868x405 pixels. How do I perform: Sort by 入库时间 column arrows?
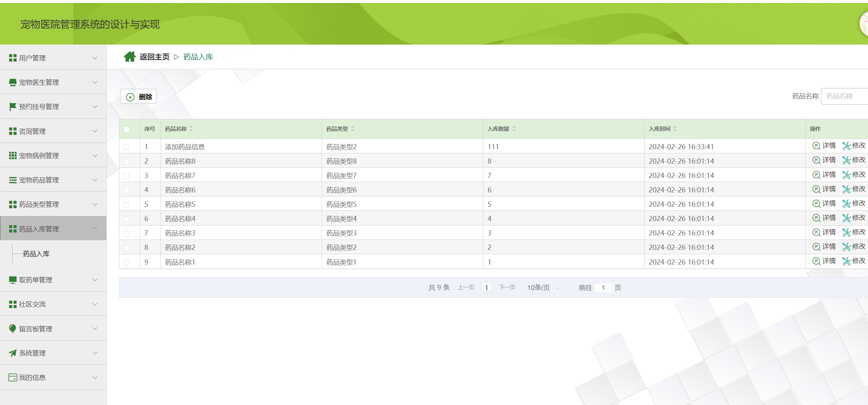click(675, 129)
